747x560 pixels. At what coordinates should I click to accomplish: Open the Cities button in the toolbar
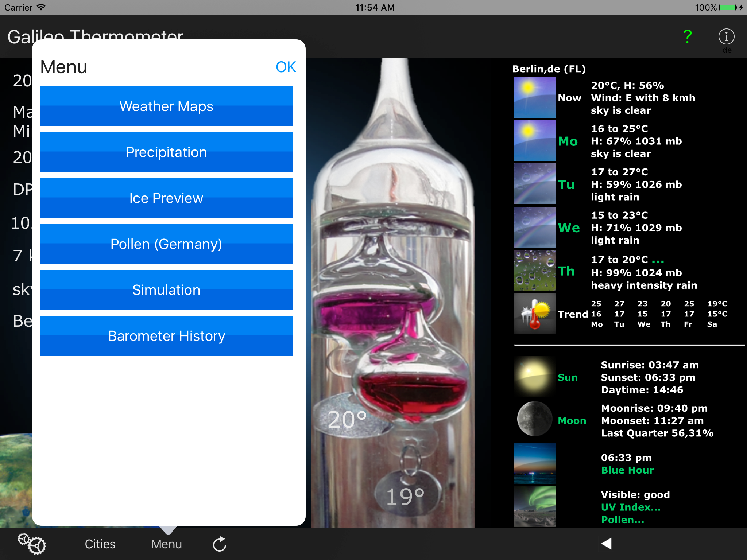pos(100,544)
